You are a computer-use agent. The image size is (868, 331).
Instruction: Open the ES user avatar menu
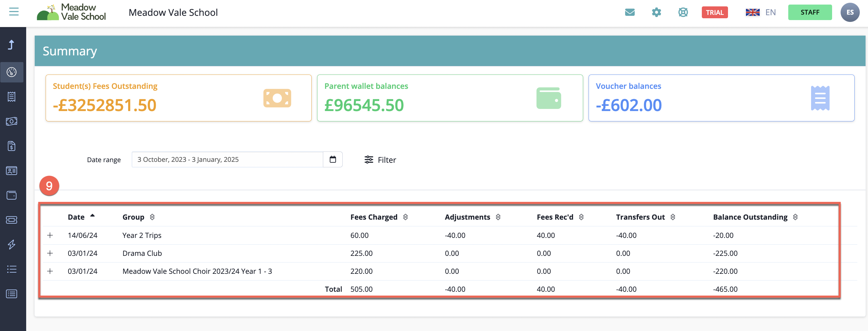point(850,12)
